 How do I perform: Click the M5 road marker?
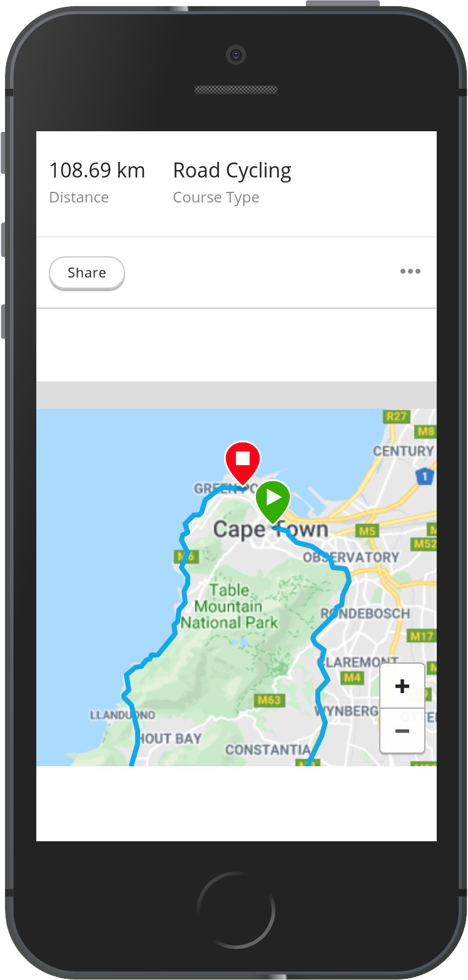(x=368, y=531)
